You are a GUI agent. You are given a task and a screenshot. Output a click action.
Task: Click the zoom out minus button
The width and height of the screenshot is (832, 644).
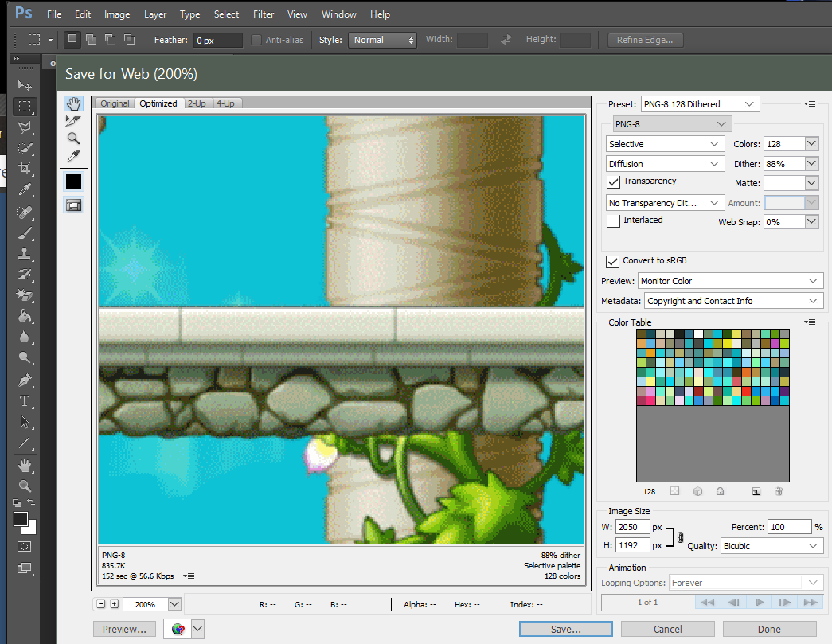pyautogui.click(x=101, y=604)
